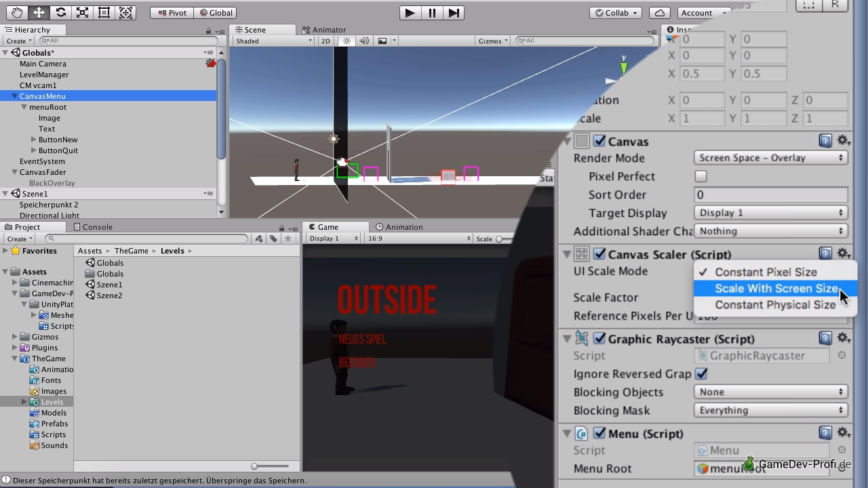The image size is (868, 488).
Task: Open Menu script gear settings
Action: 843,433
